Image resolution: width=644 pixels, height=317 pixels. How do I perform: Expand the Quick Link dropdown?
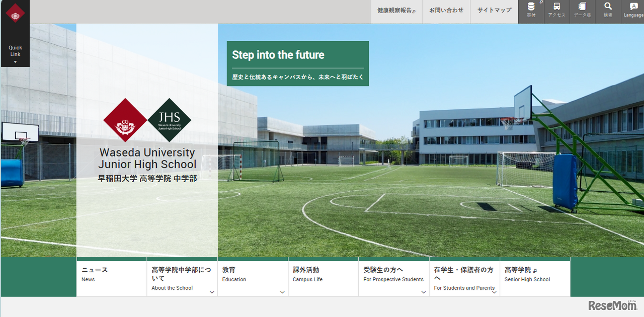coord(15,54)
